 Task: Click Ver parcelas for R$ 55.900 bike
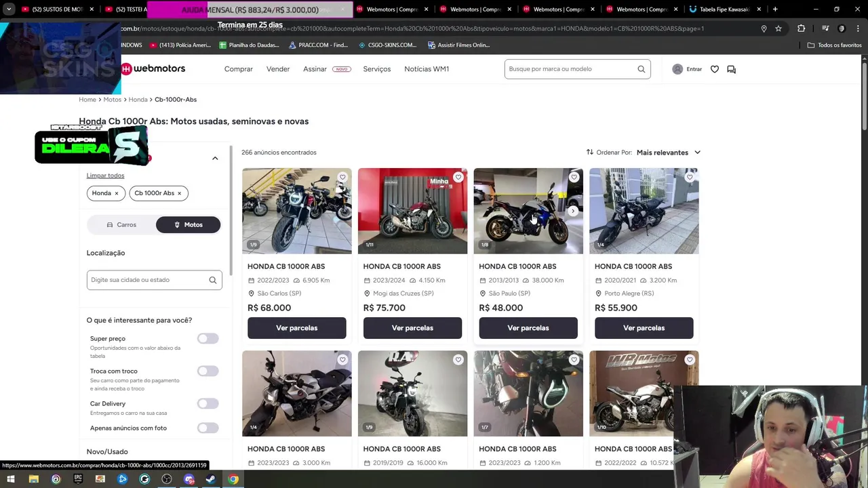pos(644,328)
